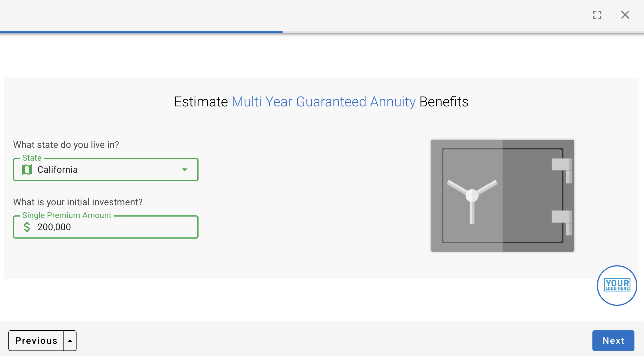
Task: Click the unfilled gray portion of progress bar
Action: pyautogui.click(x=463, y=32)
